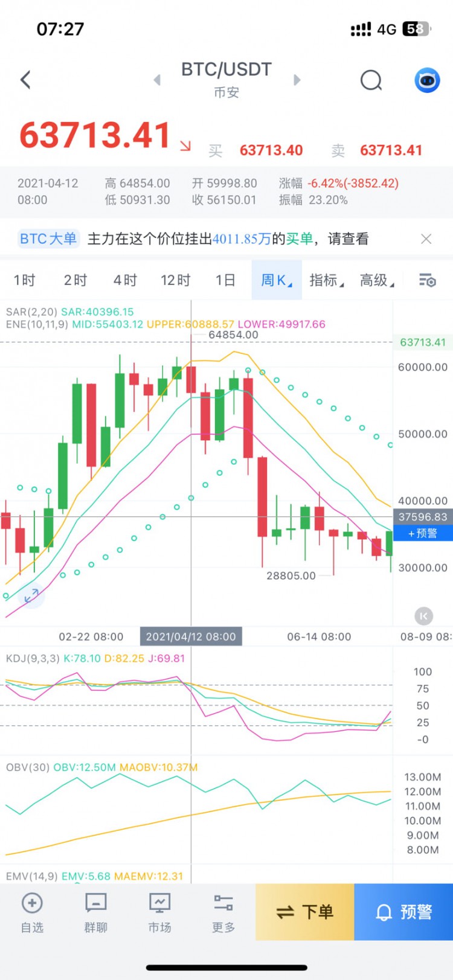Screen dimensions: 453x980
Task: Open the 高级 advanced dropdown
Action: coord(377,280)
